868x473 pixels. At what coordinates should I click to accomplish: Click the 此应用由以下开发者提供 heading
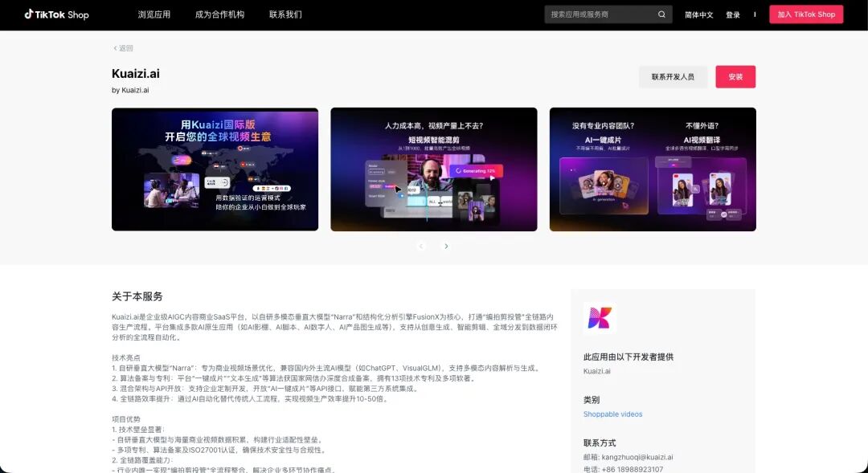click(628, 357)
